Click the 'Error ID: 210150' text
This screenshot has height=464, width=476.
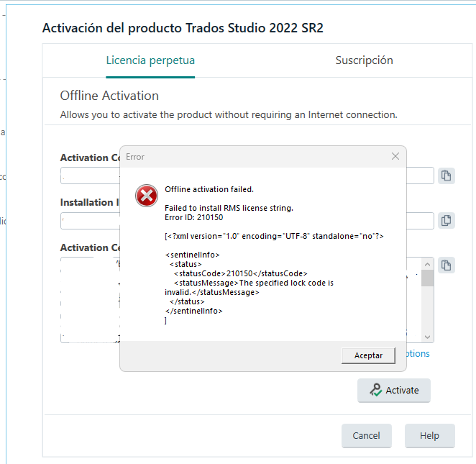click(194, 217)
